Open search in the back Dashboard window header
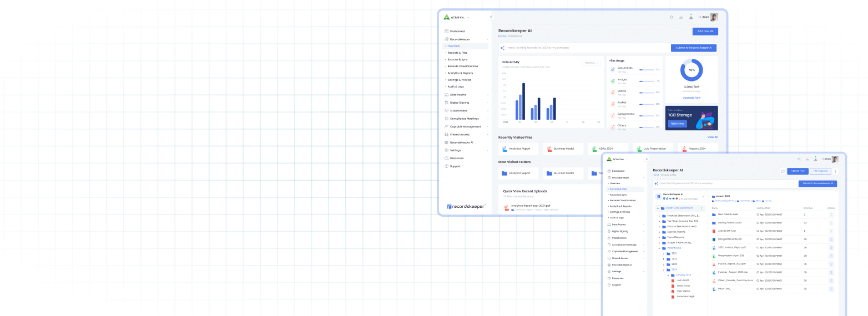This screenshot has height=316, width=868. click(x=672, y=17)
